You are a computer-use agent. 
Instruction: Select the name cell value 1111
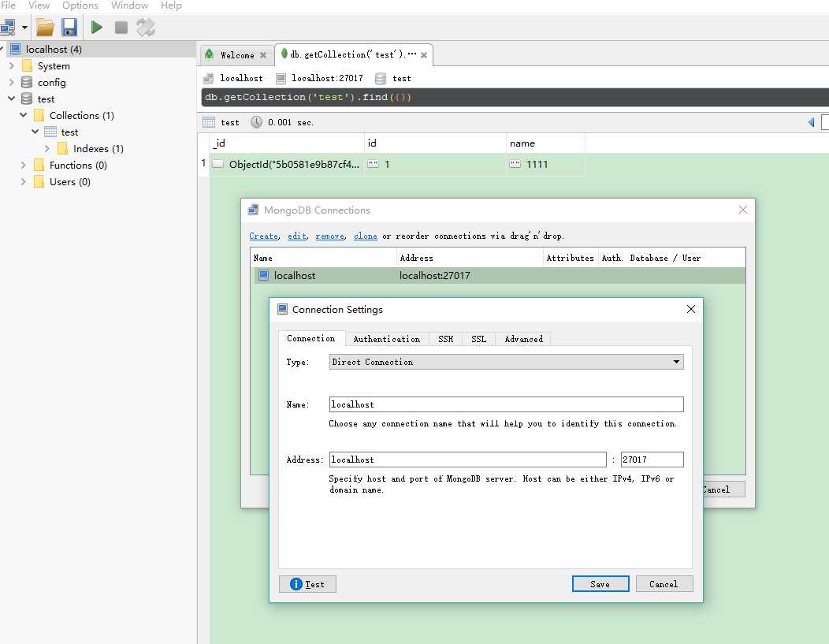pyautogui.click(x=545, y=165)
